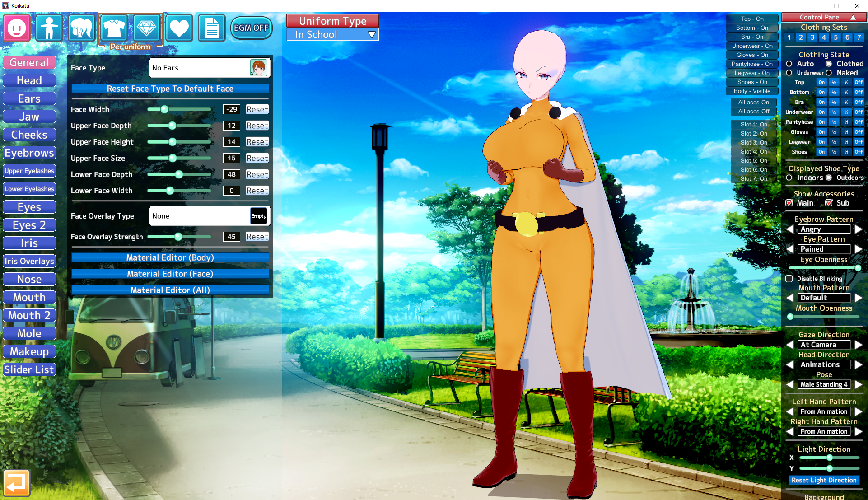The image size is (868, 500).
Task: Select the Naked clothing state radio
Action: (x=829, y=73)
